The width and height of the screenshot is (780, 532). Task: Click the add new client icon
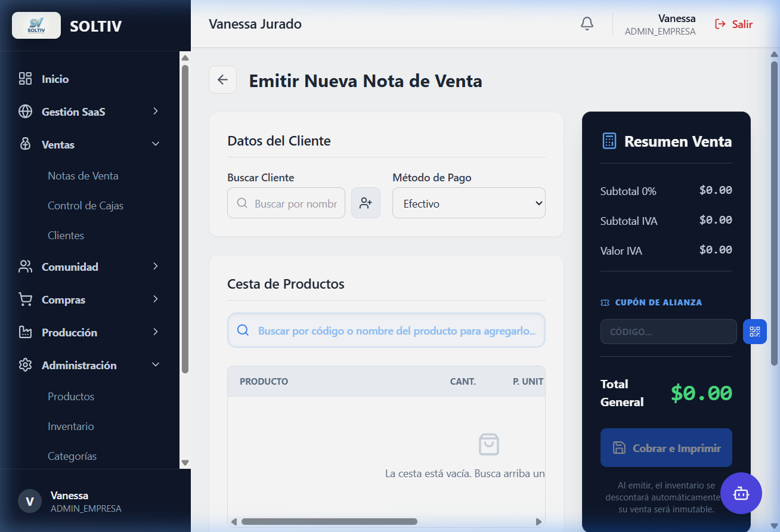pyautogui.click(x=366, y=203)
